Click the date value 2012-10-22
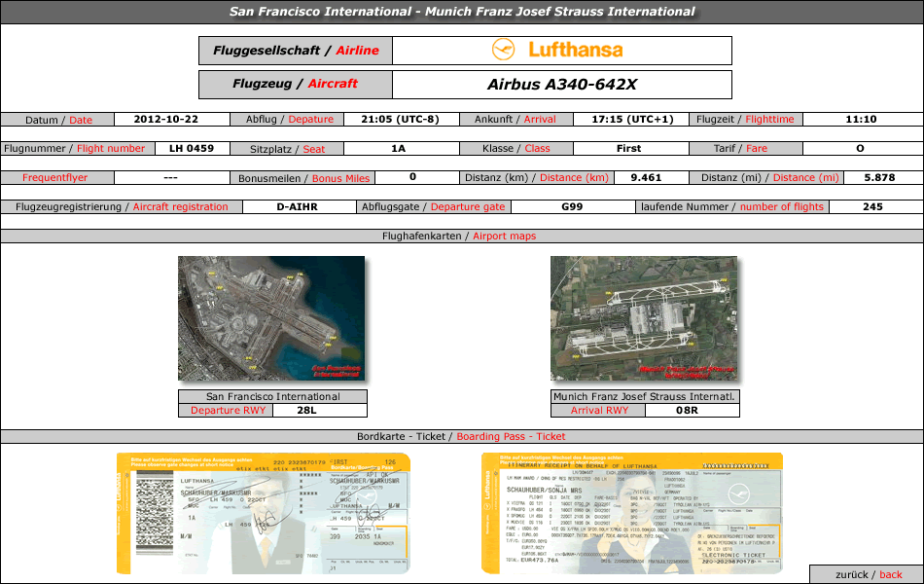Viewport: 924px width, 584px height. pyautogui.click(x=166, y=119)
